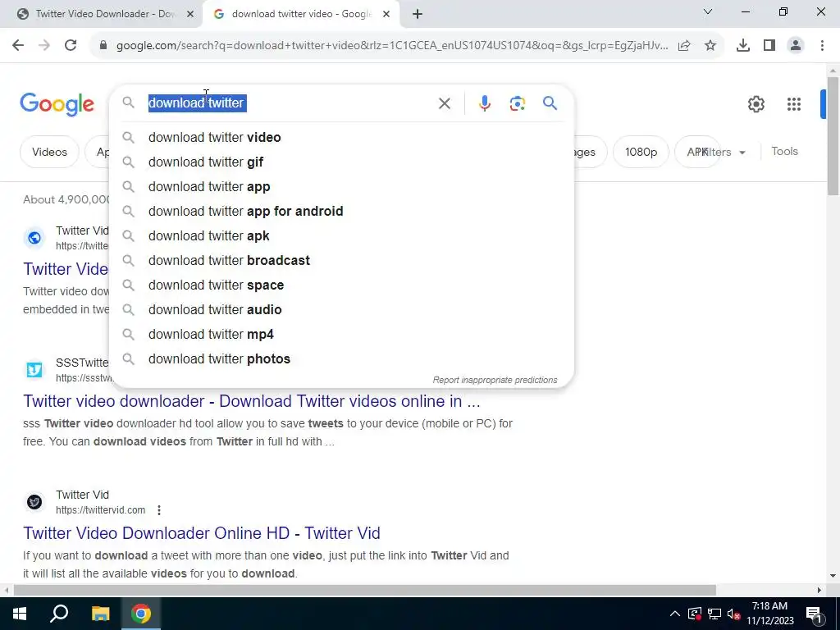
Task: Switch to Twitter Video Downloader tab
Action: 105,14
